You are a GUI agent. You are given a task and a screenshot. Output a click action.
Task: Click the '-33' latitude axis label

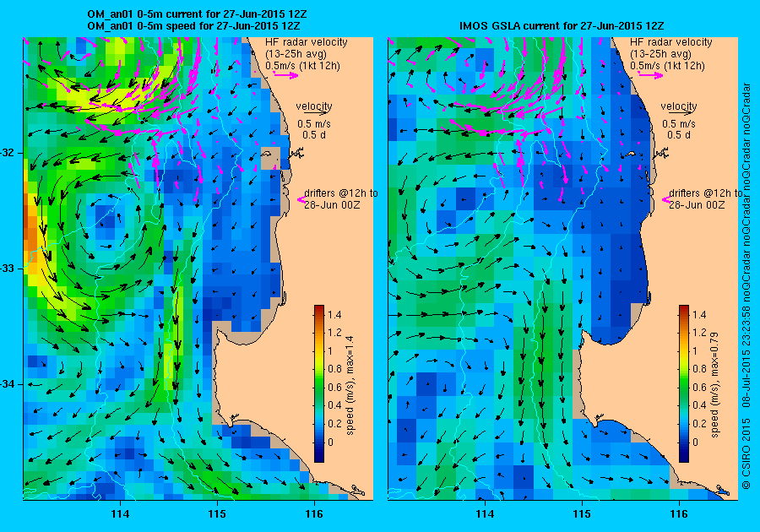point(8,269)
